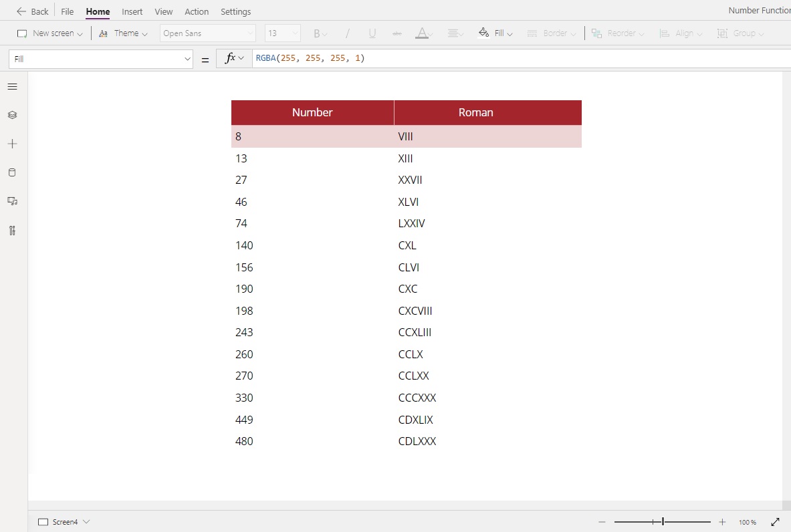Screen dimensions: 791x532
Task: Expand the fx formula options
Action: point(234,59)
